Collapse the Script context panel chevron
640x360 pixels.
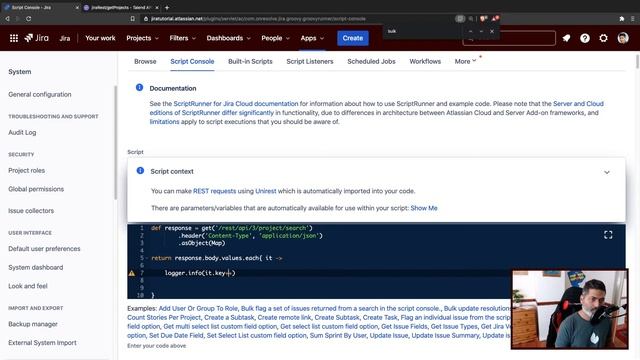(607, 172)
